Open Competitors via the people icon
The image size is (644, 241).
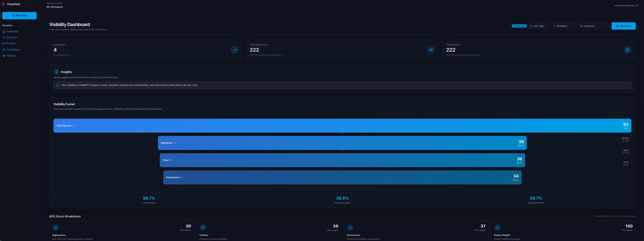point(4,50)
